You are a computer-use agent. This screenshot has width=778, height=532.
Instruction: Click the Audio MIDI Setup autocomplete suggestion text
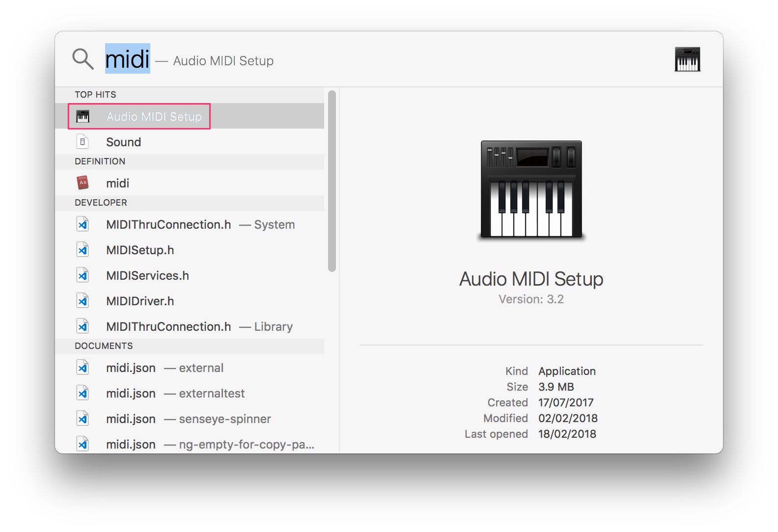pos(223,61)
